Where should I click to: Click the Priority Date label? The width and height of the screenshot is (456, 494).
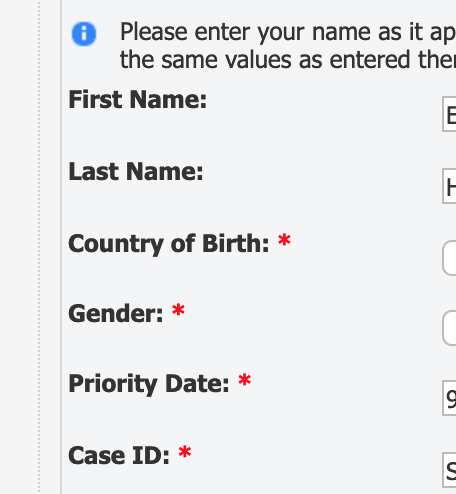pos(149,384)
